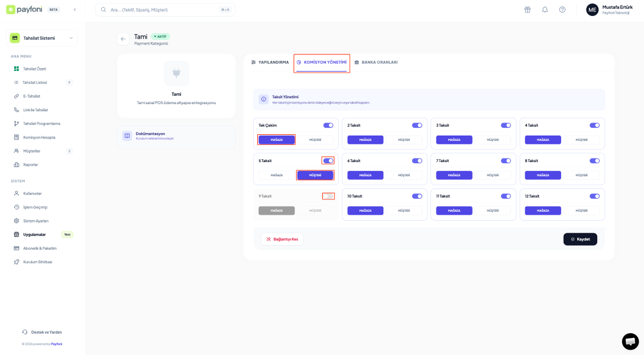Click the help question mark icon

[562, 9]
